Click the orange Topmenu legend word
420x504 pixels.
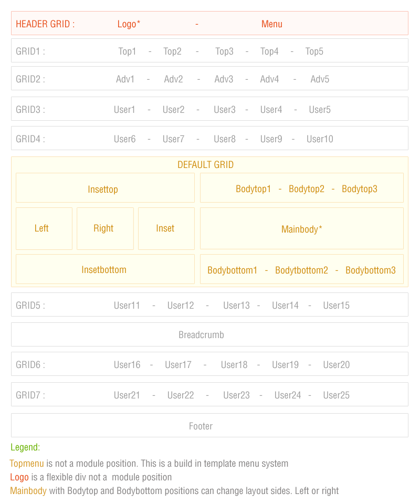coord(27,464)
